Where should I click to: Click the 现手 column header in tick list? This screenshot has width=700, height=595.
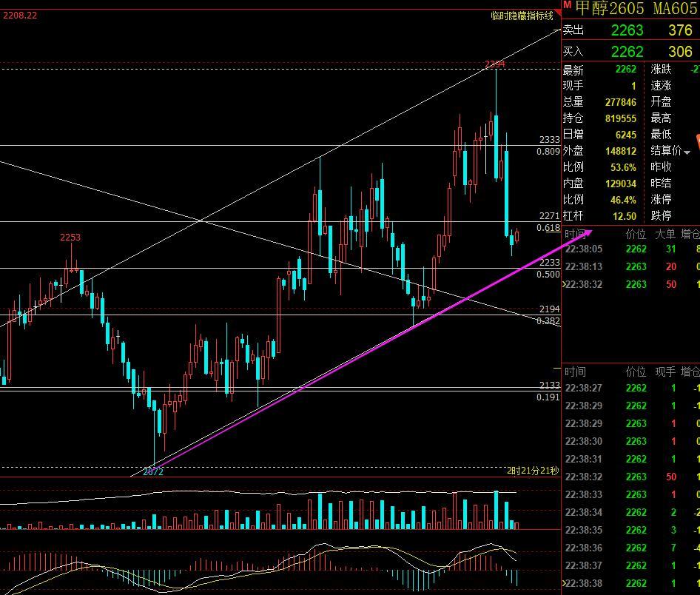(665, 372)
